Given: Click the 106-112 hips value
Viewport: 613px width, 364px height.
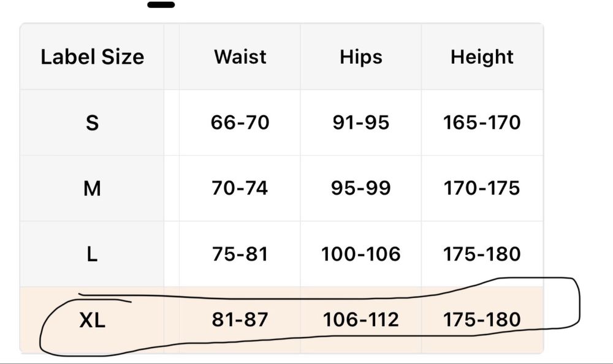Looking at the screenshot, I should click(360, 319).
